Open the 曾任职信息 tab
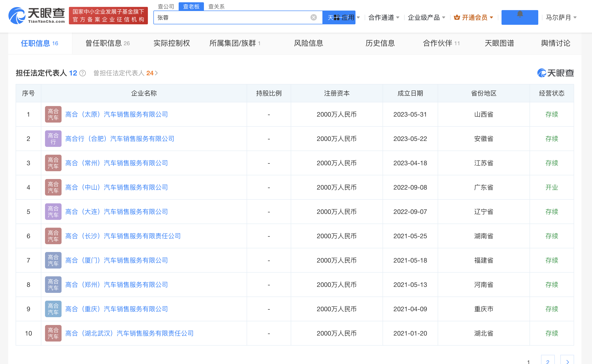The height and width of the screenshot is (364, 592). (x=108, y=43)
